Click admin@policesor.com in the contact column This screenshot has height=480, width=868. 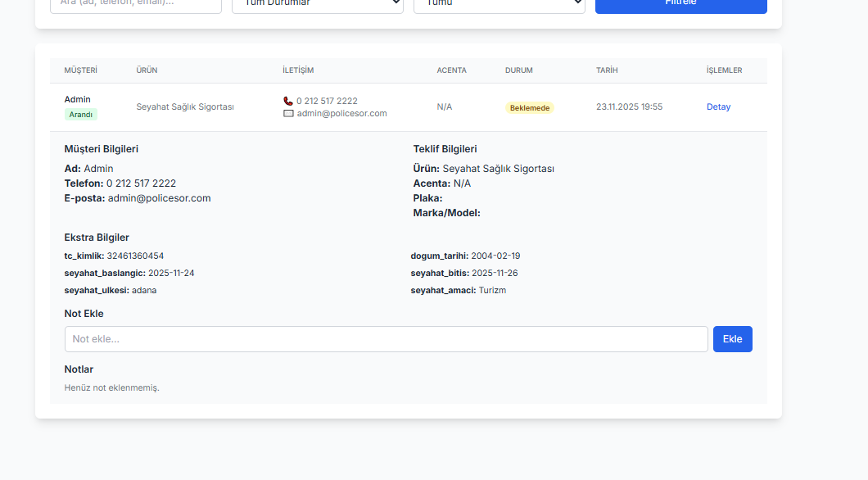click(341, 114)
